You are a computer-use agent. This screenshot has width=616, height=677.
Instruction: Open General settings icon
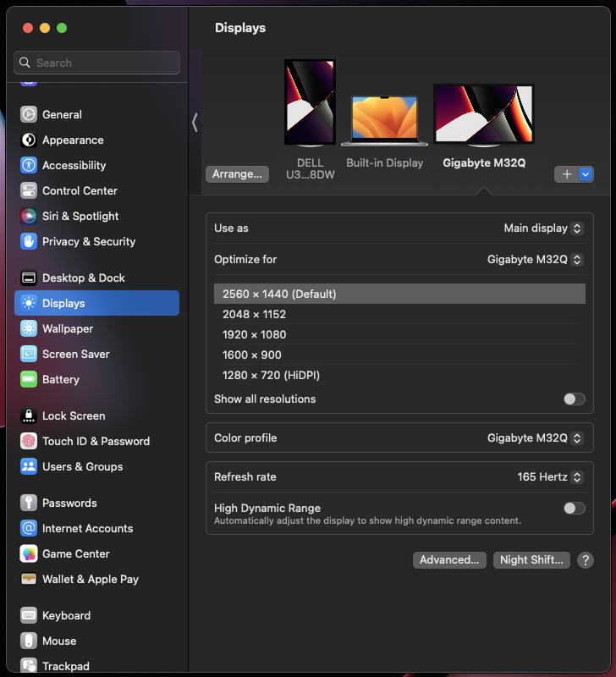coord(29,114)
